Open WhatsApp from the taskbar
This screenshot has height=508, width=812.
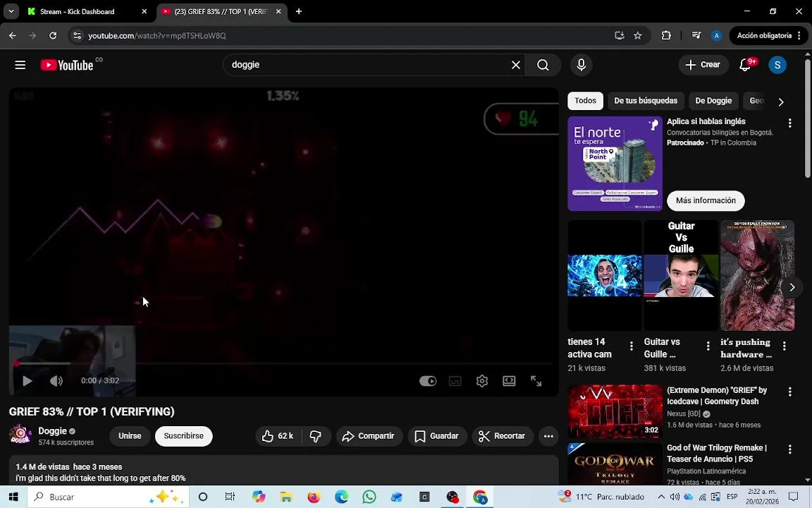369,497
